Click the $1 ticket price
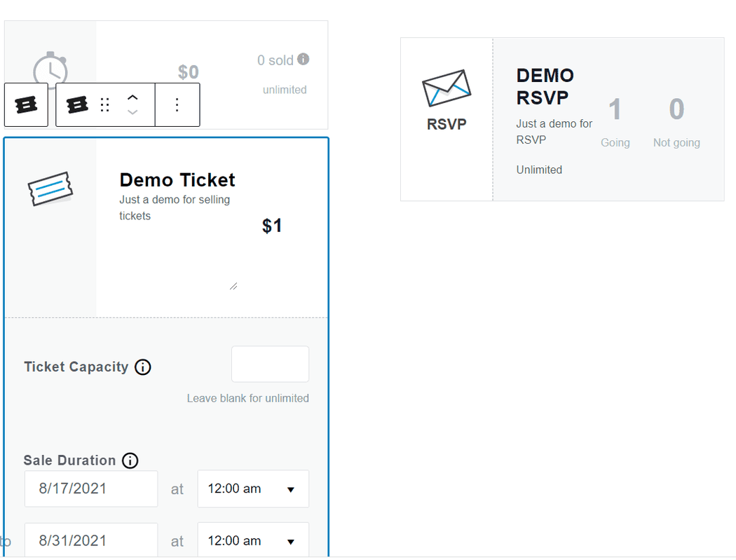 [272, 226]
